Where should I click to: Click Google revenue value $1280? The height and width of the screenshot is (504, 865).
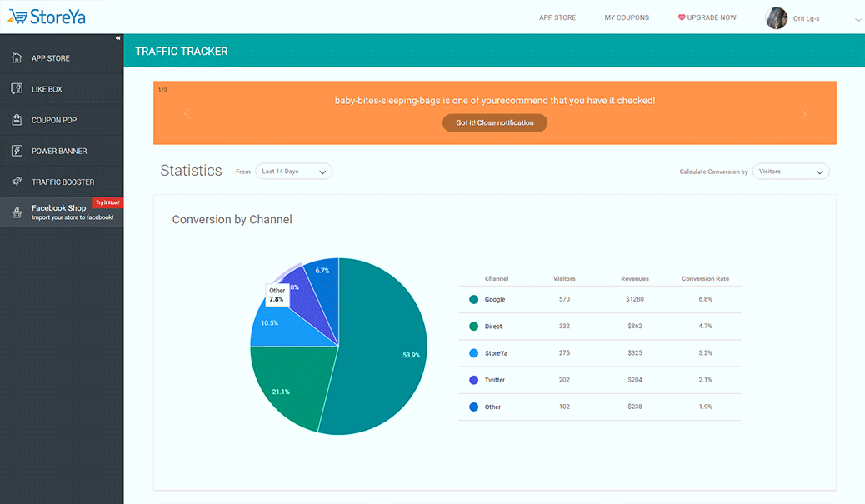tap(635, 299)
